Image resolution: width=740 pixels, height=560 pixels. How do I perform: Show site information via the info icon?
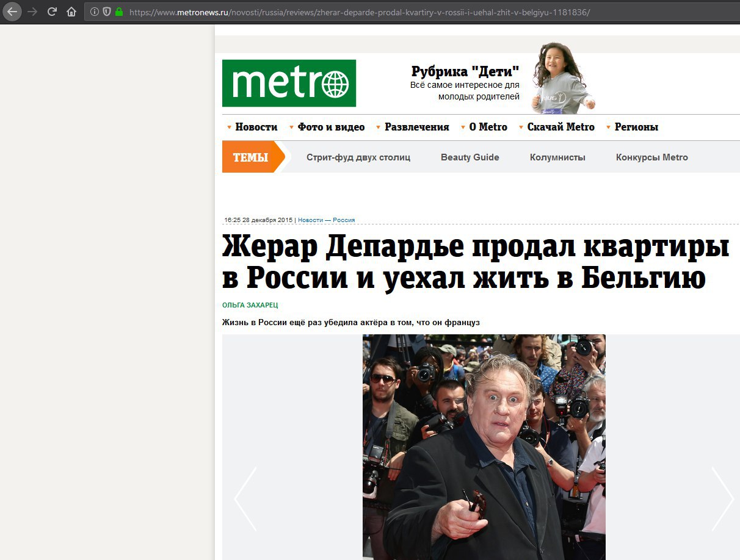coord(95,12)
